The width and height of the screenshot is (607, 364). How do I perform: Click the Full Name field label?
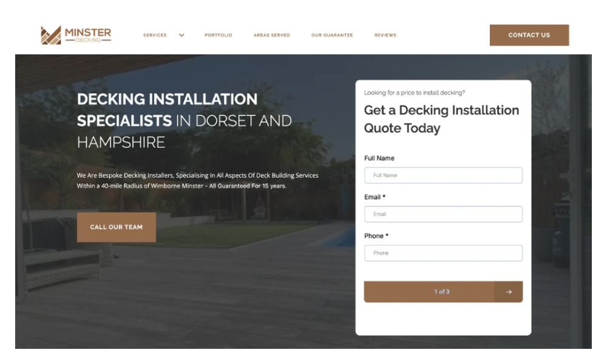tap(379, 158)
